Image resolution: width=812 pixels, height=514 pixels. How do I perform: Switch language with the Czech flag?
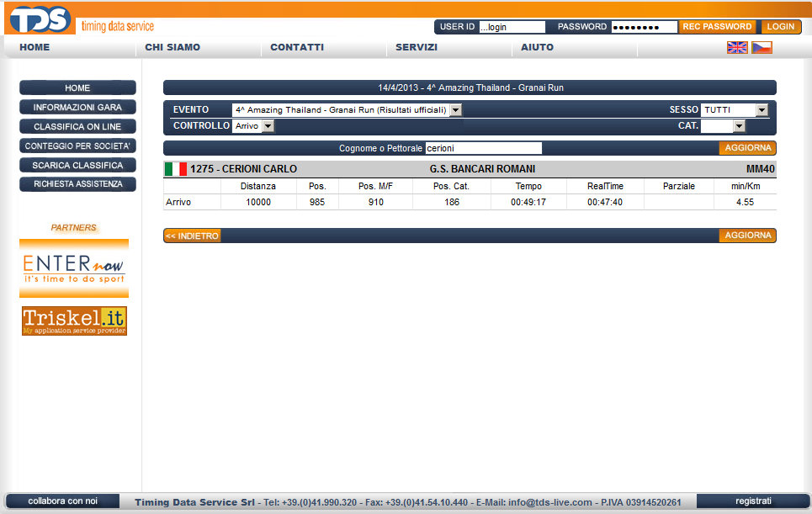point(762,48)
